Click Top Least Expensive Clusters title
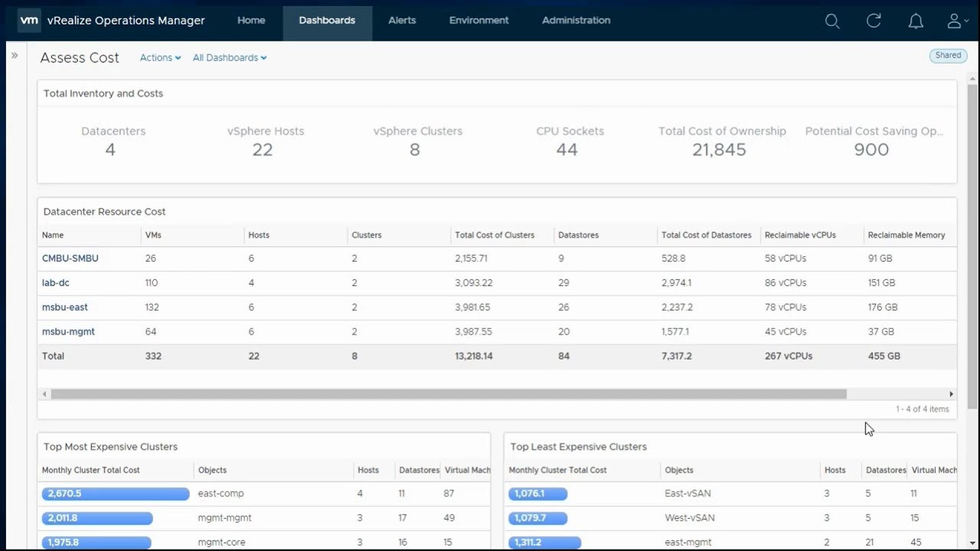Image resolution: width=980 pixels, height=551 pixels. [578, 447]
